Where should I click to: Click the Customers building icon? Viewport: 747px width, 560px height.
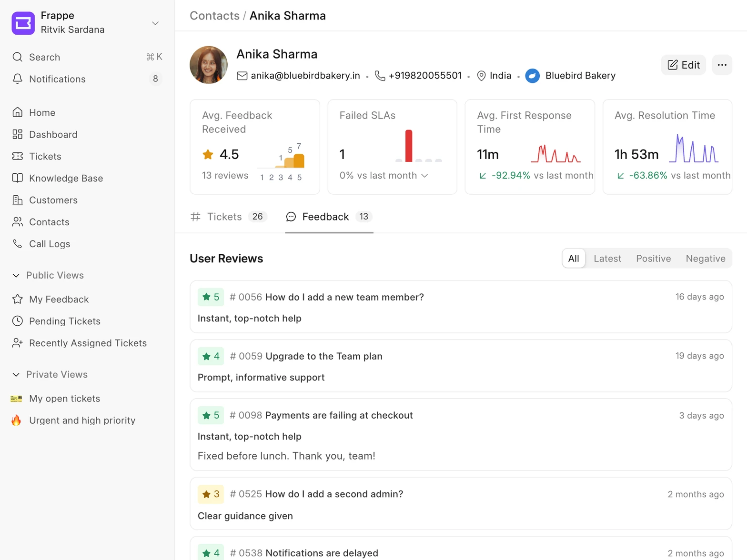point(18,200)
